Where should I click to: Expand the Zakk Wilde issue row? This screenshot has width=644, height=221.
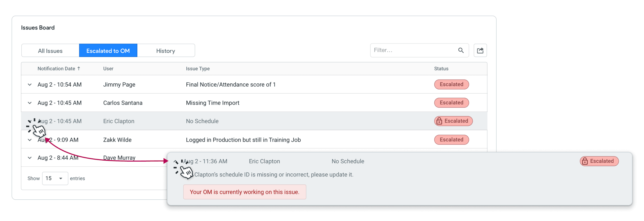pyautogui.click(x=30, y=140)
